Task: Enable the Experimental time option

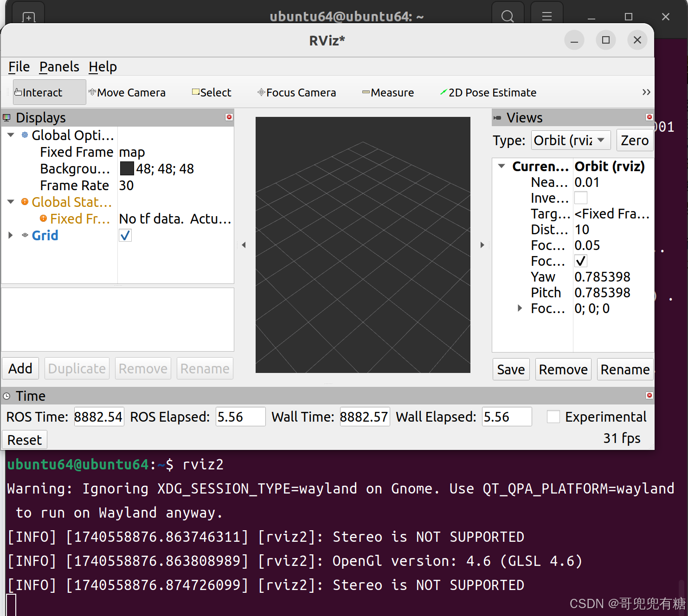Action: pyautogui.click(x=553, y=417)
